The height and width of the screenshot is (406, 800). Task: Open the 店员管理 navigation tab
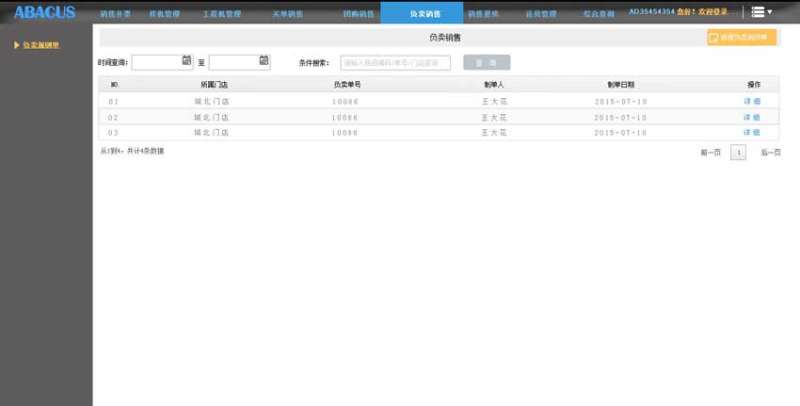tap(541, 14)
